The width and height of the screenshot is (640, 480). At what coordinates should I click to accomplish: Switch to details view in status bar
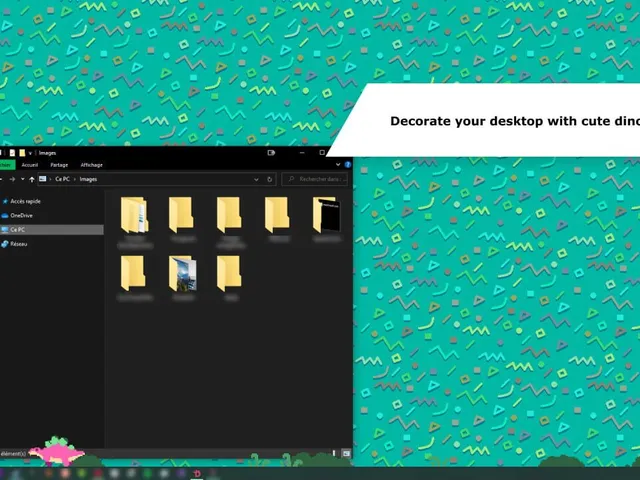click(x=334, y=453)
